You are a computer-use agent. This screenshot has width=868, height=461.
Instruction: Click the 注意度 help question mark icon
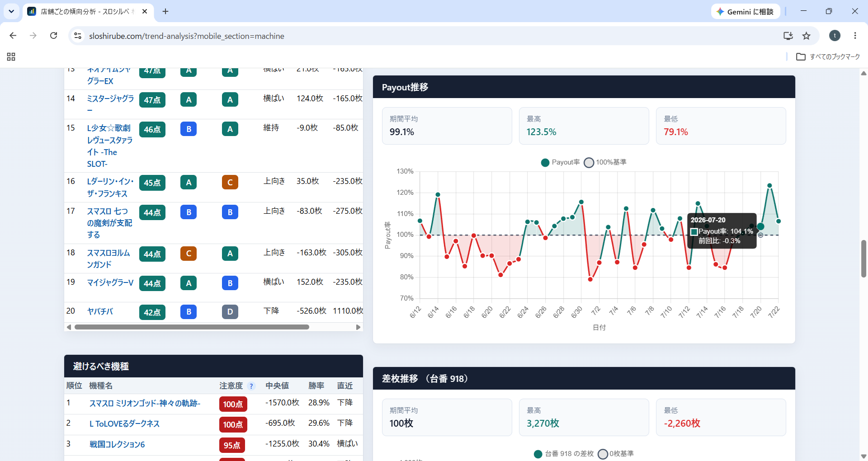tap(251, 386)
